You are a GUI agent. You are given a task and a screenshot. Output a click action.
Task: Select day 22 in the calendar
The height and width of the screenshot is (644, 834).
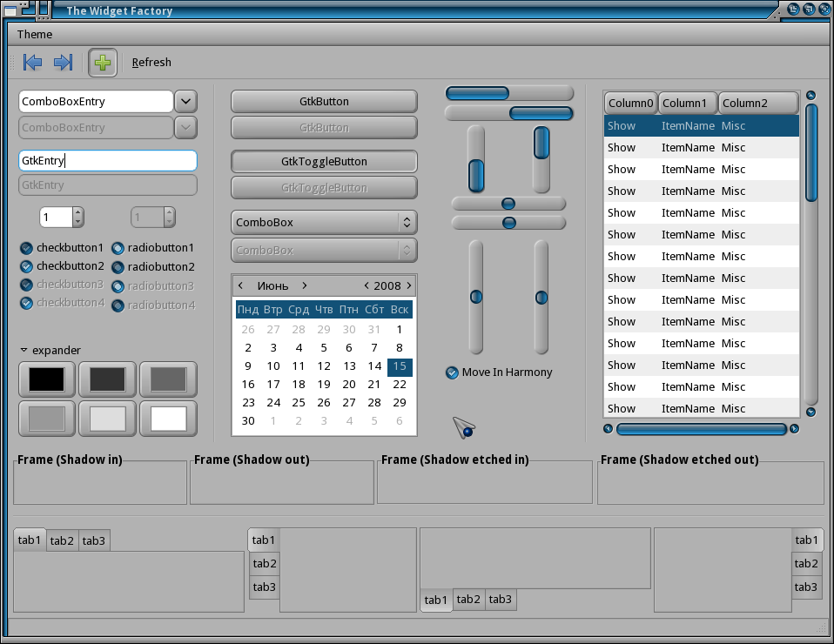click(x=400, y=384)
